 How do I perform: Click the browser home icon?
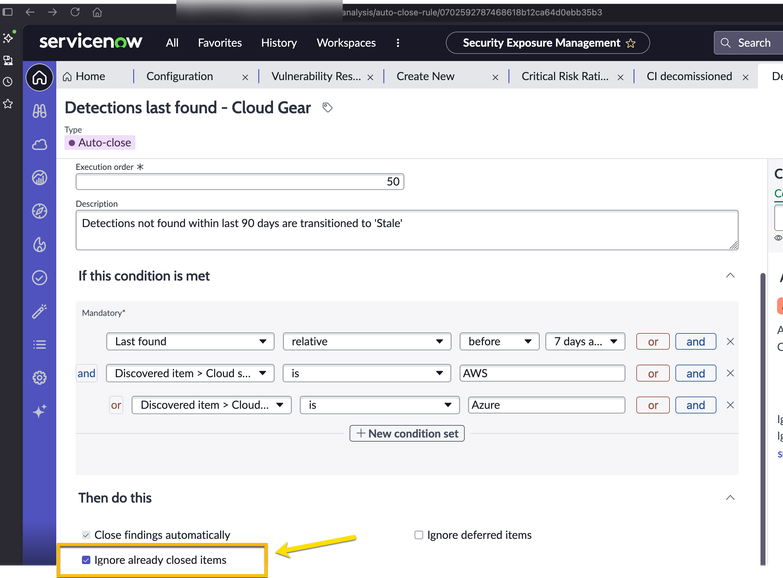click(x=97, y=12)
